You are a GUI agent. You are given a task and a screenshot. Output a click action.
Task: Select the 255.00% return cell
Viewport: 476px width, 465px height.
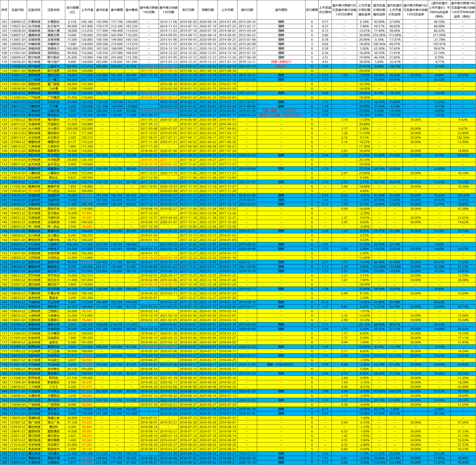pos(379,35)
